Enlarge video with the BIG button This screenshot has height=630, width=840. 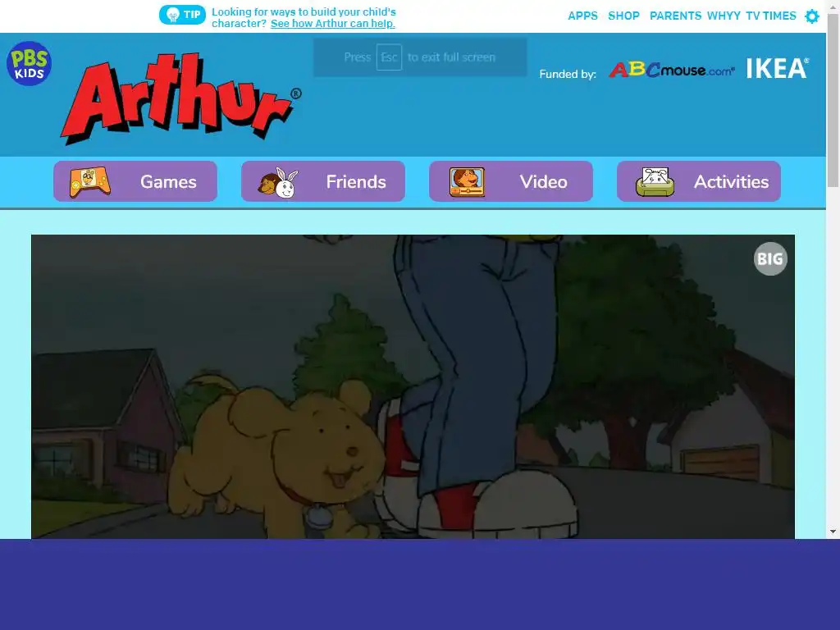pos(770,258)
